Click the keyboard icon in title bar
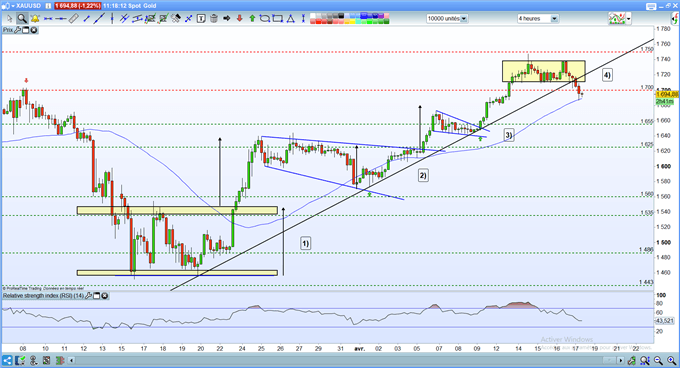This screenshot has width=680, height=368. point(651,6)
